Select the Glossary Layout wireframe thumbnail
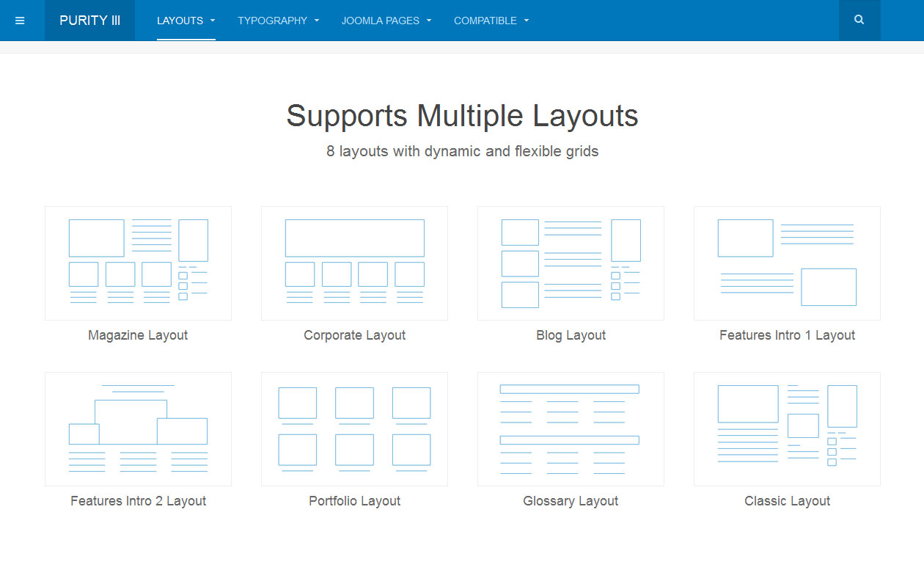Viewport: 924px width, 581px height. 571,428
